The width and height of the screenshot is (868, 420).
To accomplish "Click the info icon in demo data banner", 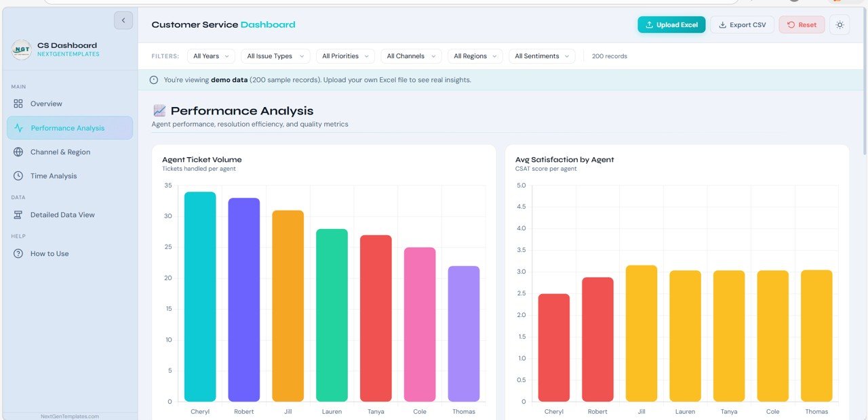I will (154, 80).
